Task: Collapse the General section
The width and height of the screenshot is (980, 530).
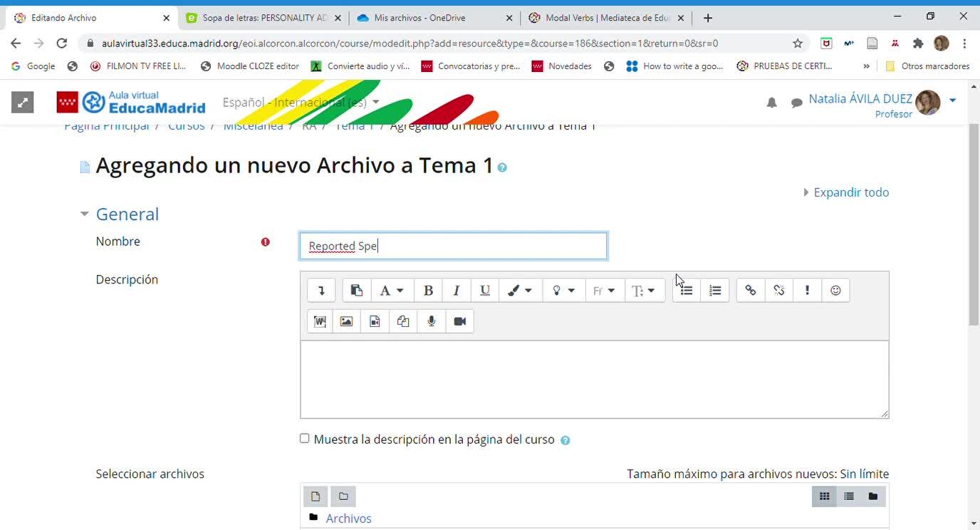Action: (85, 214)
